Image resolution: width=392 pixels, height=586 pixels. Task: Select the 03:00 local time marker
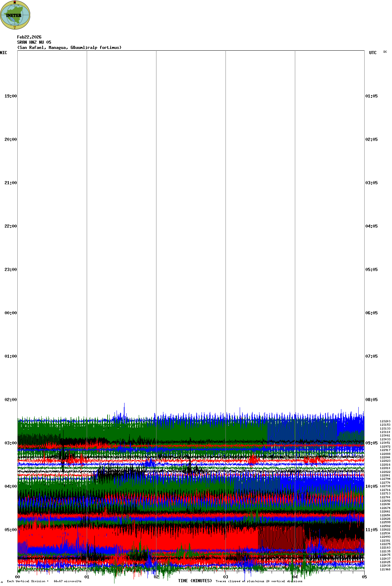click(10, 443)
